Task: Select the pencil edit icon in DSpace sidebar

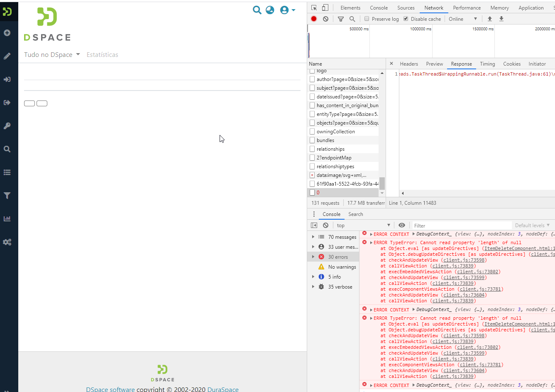Action: (7, 55)
